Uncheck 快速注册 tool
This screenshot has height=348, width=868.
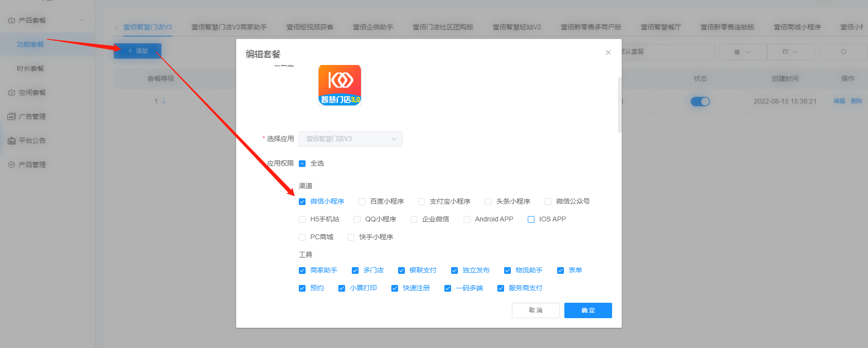[x=395, y=288]
